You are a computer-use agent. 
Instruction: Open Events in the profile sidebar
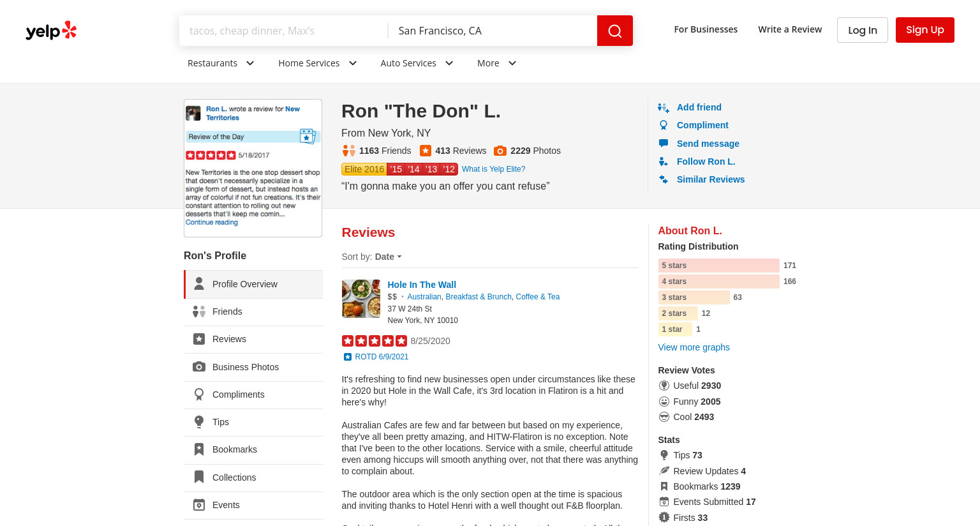click(253, 505)
